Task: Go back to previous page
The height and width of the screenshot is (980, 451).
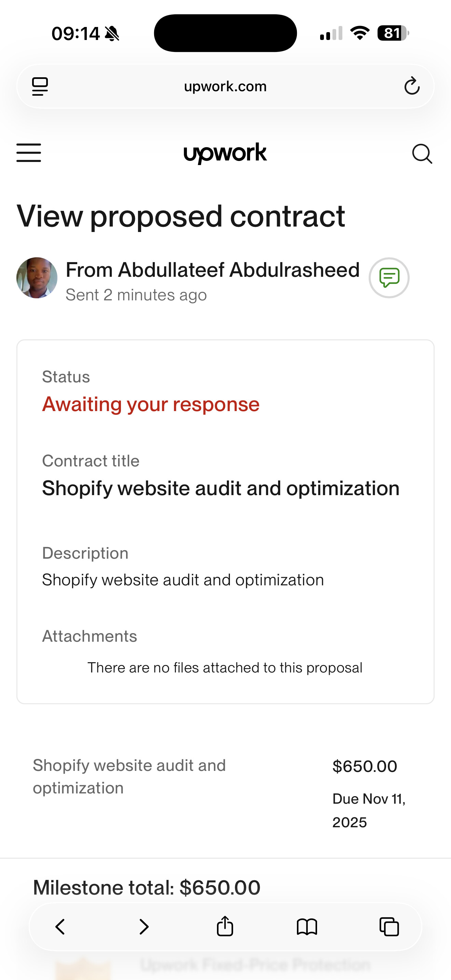Action: coord(60,926)
